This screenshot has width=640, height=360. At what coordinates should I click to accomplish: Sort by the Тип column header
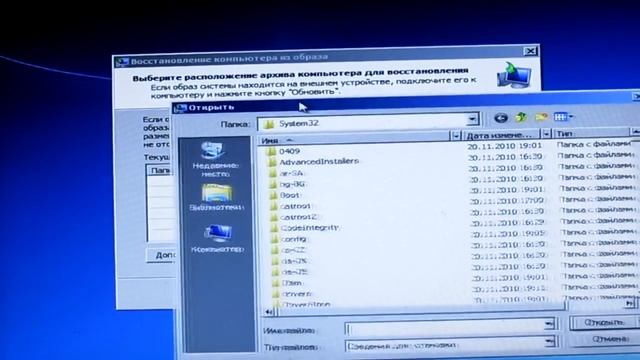(591, 133)
